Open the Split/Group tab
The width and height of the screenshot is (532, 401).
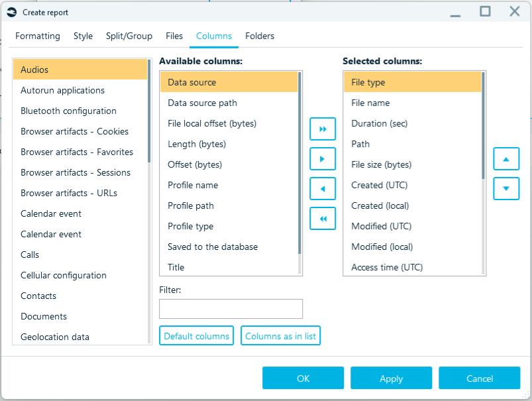(x=129, y=36)
